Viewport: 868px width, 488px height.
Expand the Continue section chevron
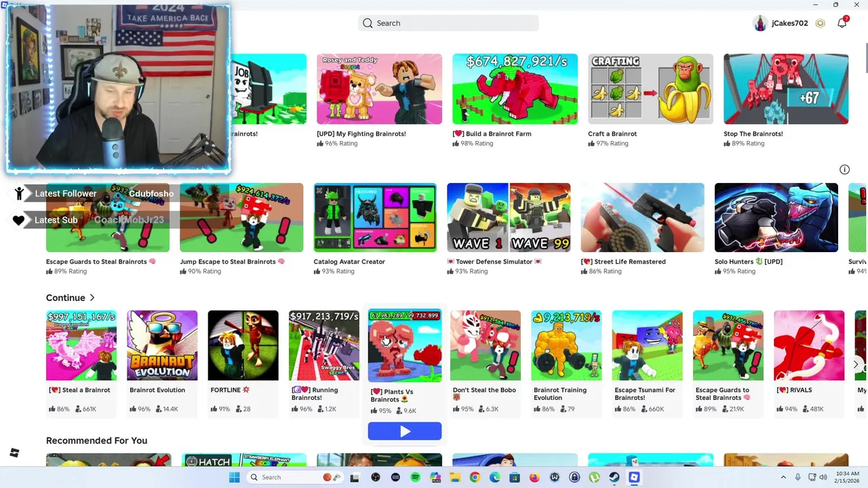pyautogui.click(x=92, y=298)
